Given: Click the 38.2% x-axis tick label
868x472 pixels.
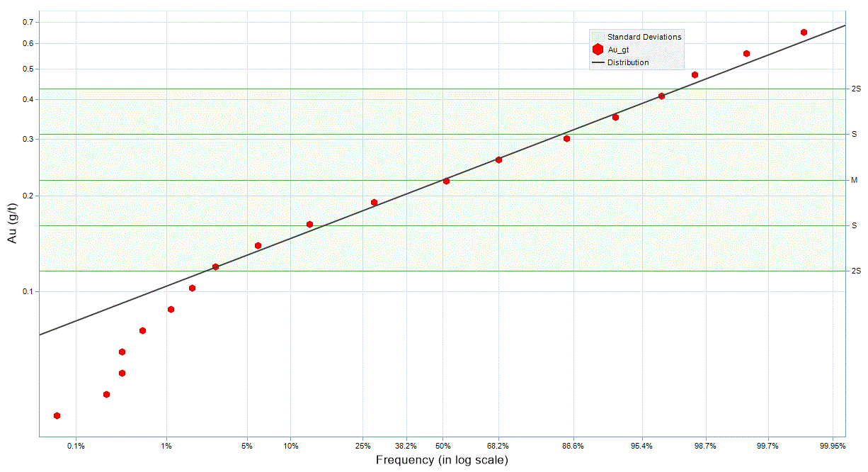Looking at the screenshot, I should pyautogui.click(x=406, y=446).
